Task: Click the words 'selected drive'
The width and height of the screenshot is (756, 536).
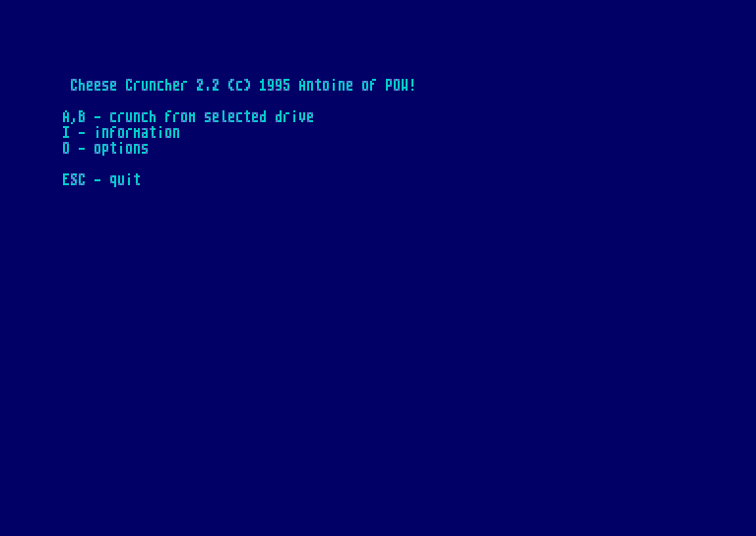Action: pos(259,117)
